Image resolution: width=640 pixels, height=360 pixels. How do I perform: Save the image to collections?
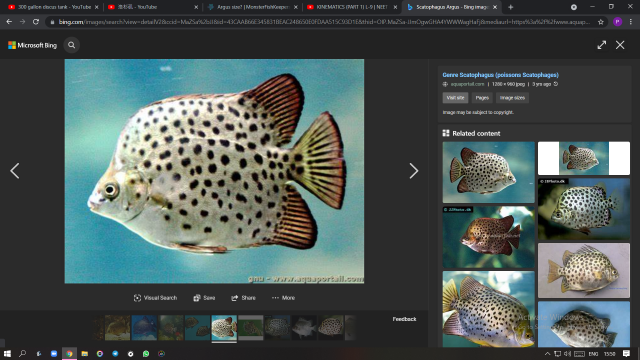click(204, 298)
